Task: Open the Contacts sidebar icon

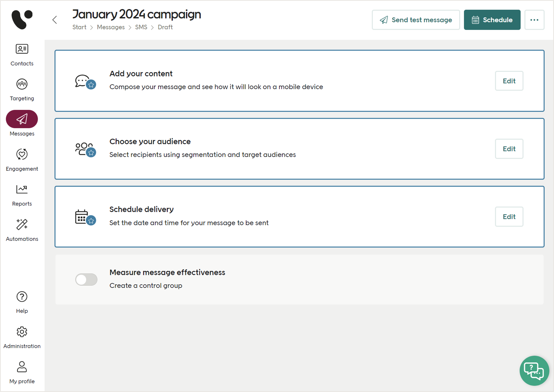Action: 22,49
